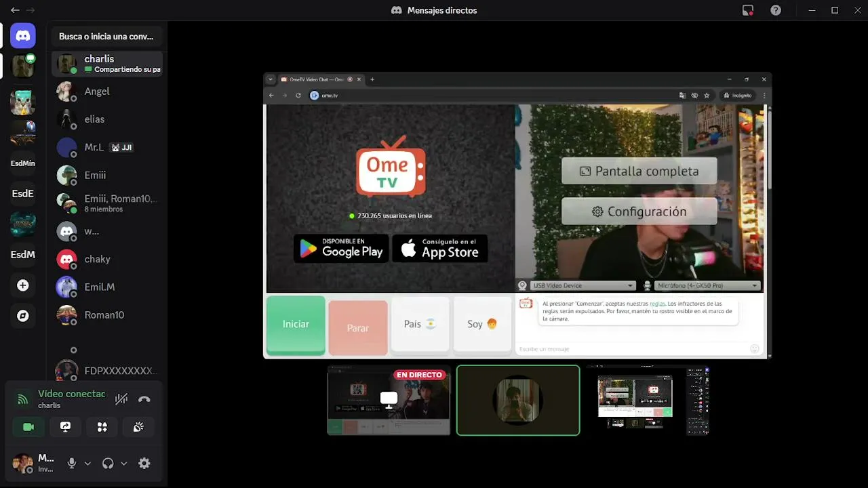Click the Parar button
The image size is (868, 488).
358,327
